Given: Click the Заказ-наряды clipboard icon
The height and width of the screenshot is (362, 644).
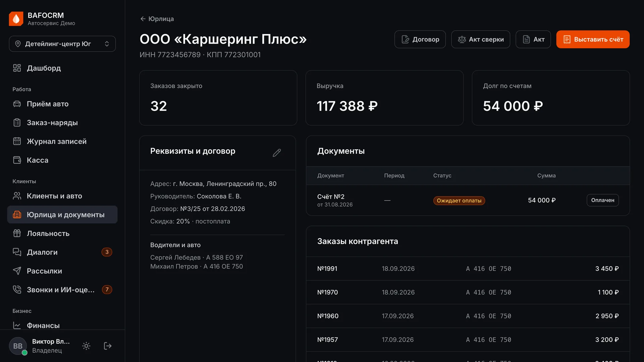Looking at the screenshot, I should click(17, 123).
